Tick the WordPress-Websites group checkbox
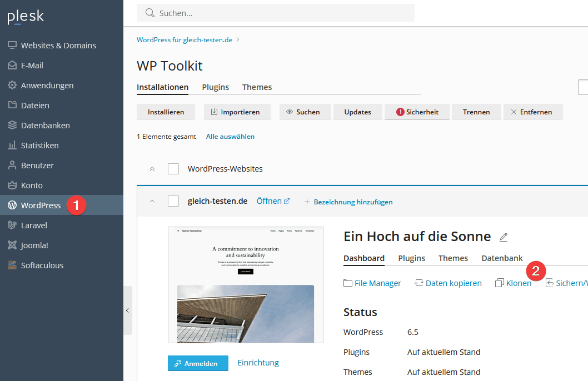 [173, 169]
